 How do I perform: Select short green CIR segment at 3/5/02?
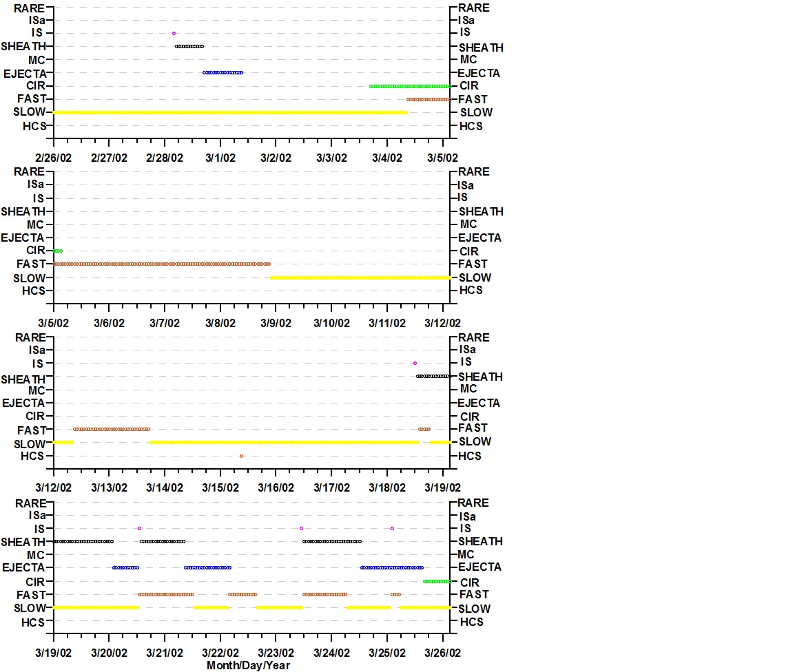click(x=58, y=251)
